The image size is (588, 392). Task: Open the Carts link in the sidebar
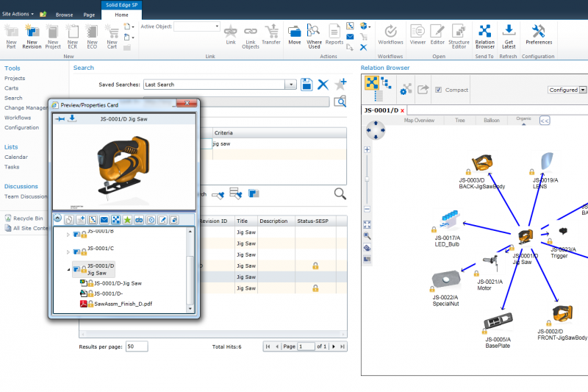[x=11, y=88]
